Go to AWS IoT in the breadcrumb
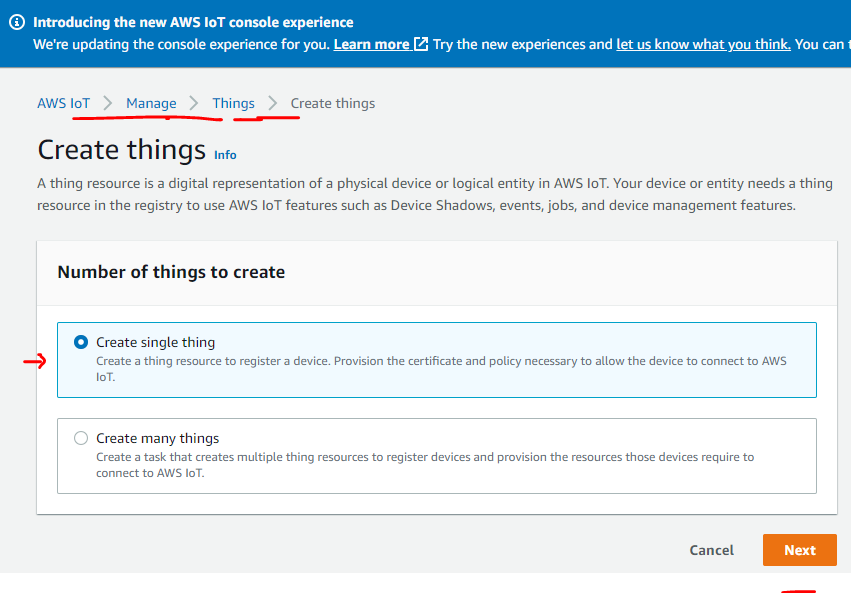The image size is (851, 593). pyautogui.click(x=63, y=103)
